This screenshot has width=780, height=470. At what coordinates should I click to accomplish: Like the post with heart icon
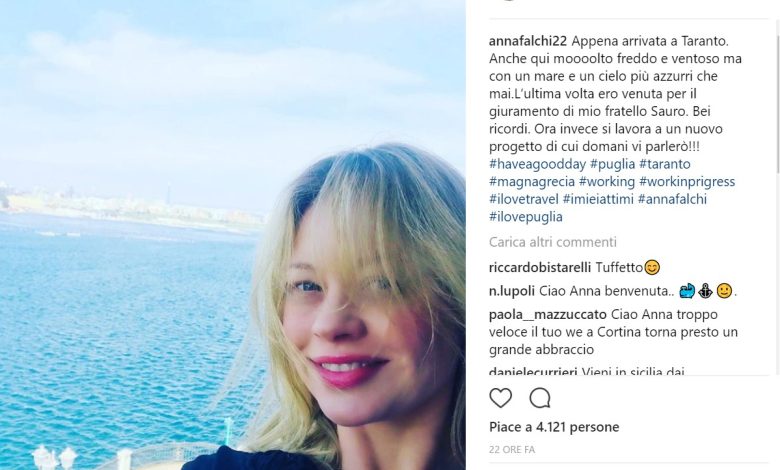[500, 398]
